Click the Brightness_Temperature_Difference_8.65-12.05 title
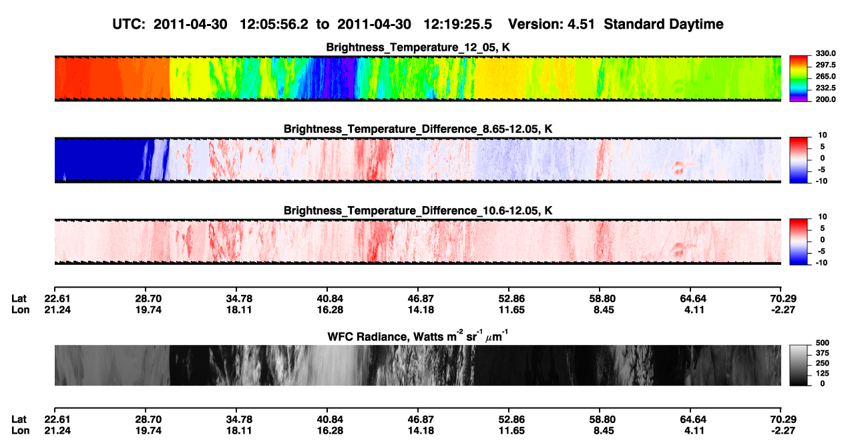Image resolution: width=868 pixels, height=445 pixels. point(418,129)
